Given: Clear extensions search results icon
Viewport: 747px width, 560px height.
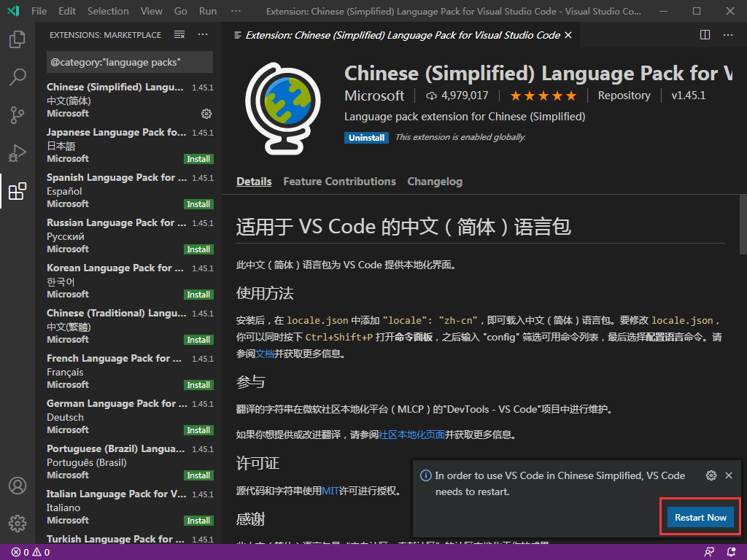Looking at the screenshot, I should (179, 35).
